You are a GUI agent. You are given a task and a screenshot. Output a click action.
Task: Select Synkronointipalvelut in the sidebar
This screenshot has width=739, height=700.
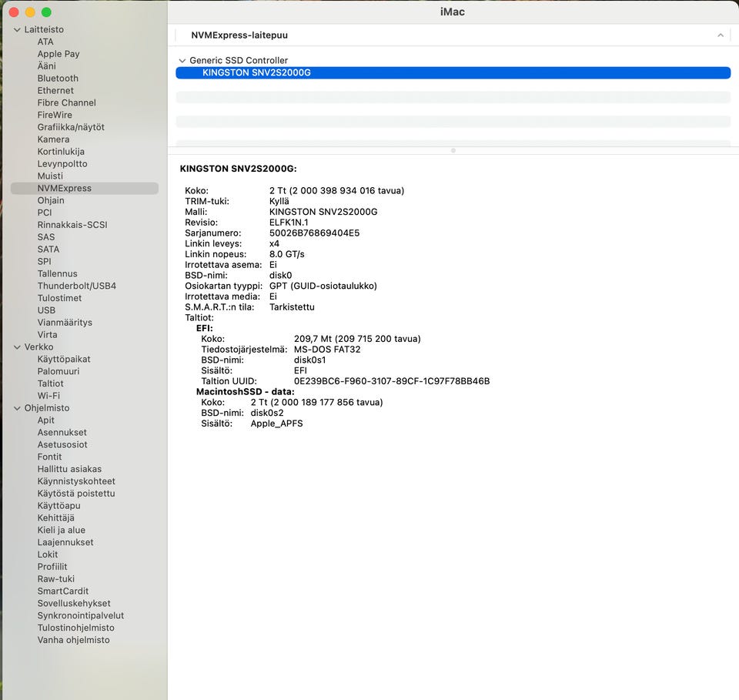pos(81,616)
